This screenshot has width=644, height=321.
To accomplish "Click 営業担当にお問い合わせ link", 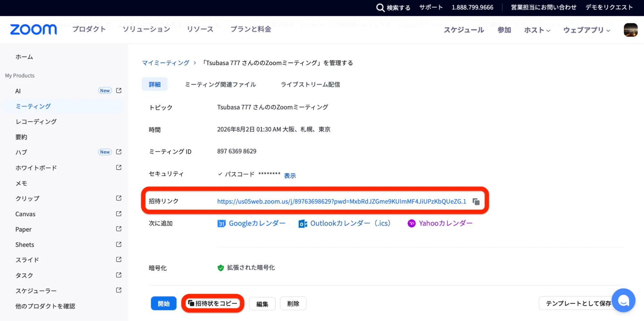I will (x=543, y=7).
